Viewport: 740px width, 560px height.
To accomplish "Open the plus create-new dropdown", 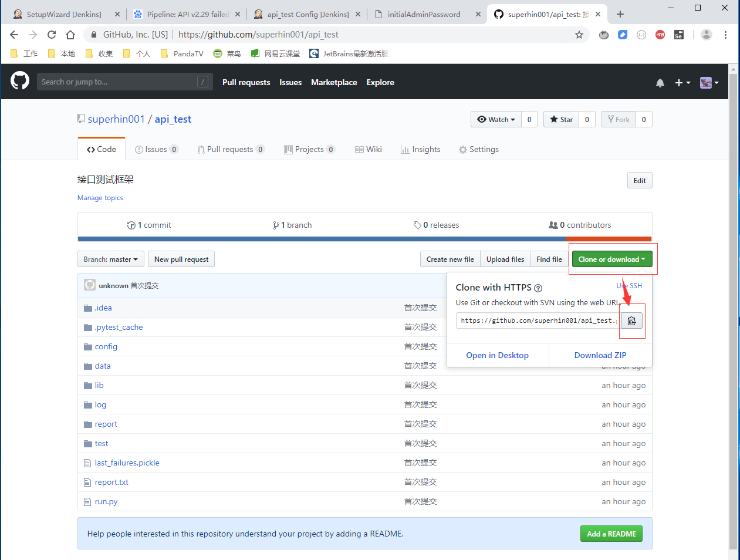I will click(x=682, y=83).
